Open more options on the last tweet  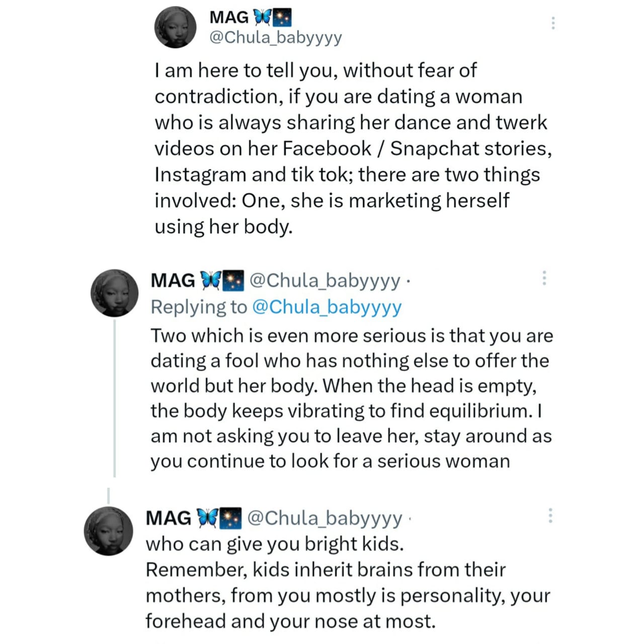pyautogui.click(x=550, y=515)
